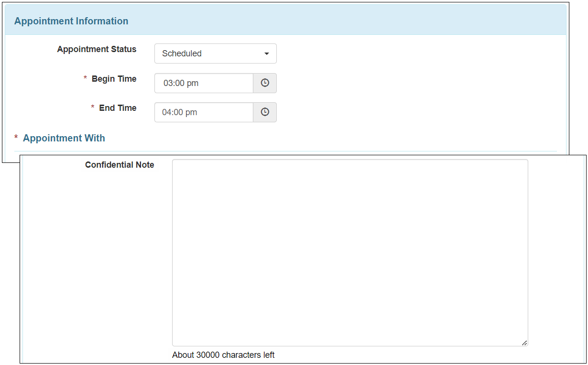Open the Appointment Status dropdown
Viewport: 588px width, 365px height.
[215, 54]
